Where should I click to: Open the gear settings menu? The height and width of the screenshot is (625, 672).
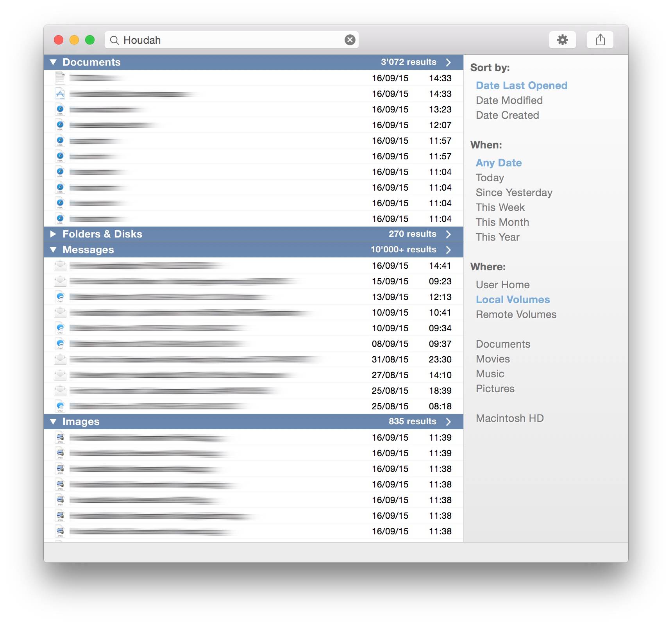pyautogui.click(x=562, y=40)
